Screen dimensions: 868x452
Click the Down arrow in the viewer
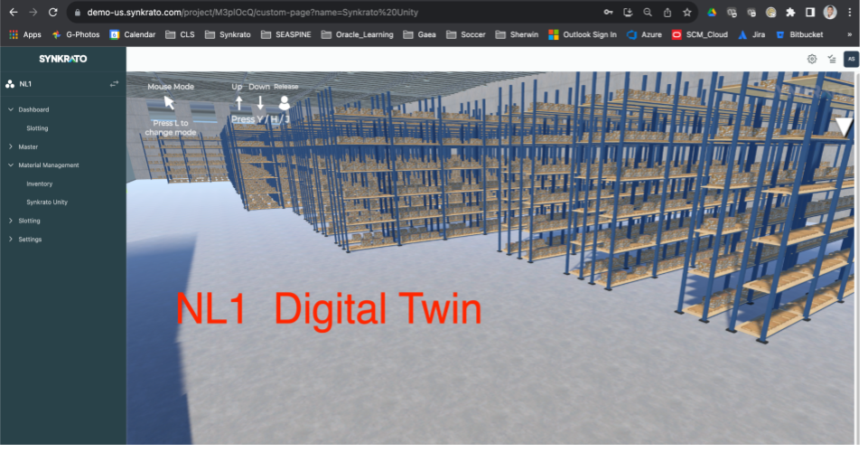tap(260, 103)
